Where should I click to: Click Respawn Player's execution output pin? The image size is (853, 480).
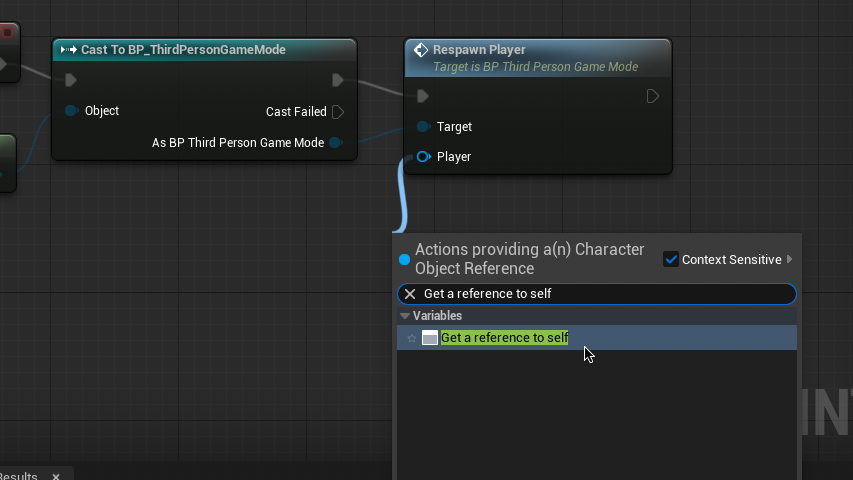(x=652, y=96)
